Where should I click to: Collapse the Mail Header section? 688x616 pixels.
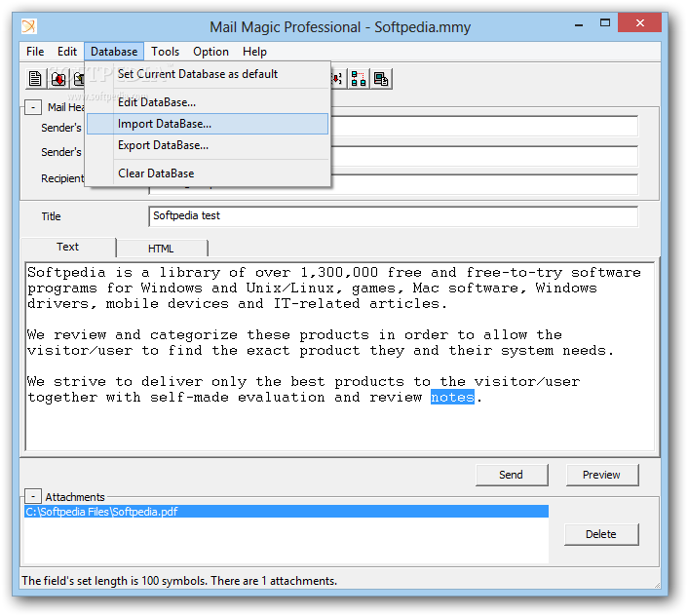pyautogui.click(x=33, y=107)
